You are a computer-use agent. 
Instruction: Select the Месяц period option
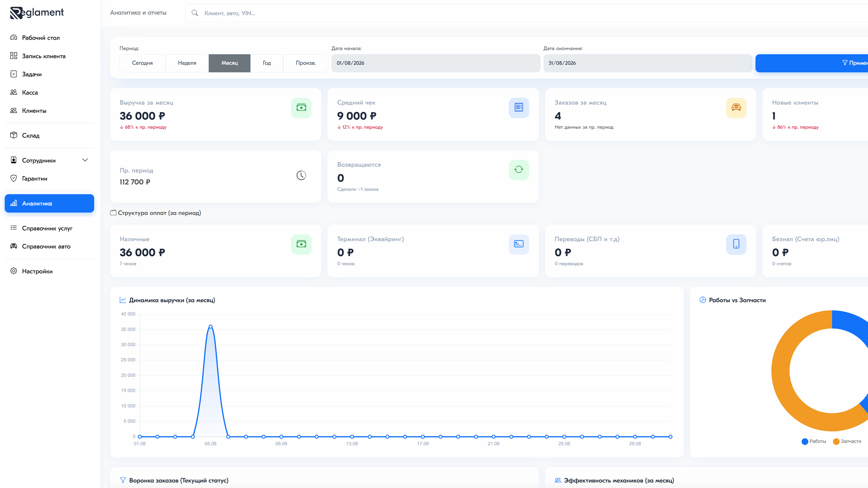229,63
